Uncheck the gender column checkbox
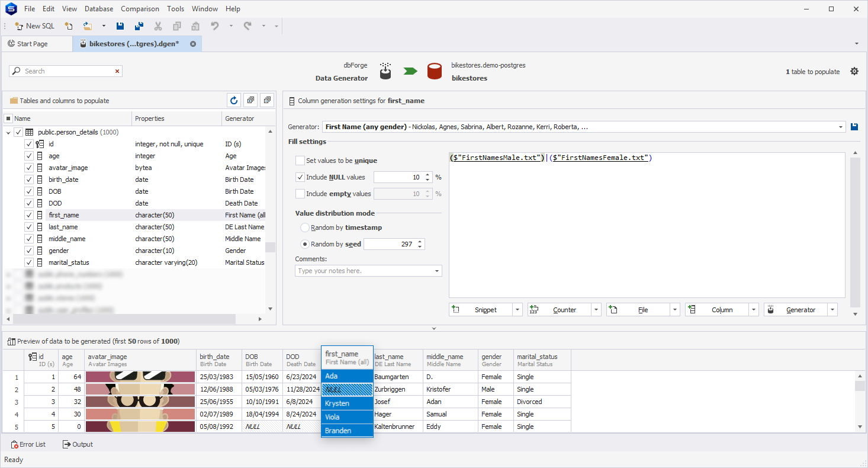 click(x=29, y=251)
